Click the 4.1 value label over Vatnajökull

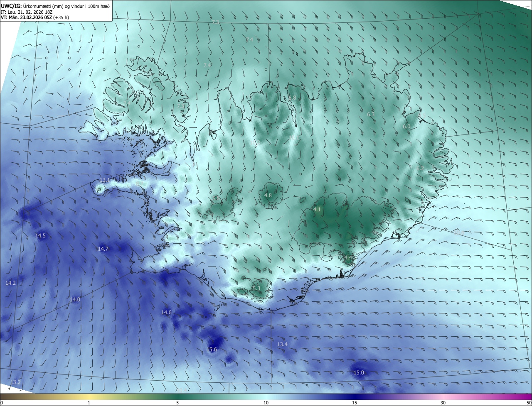pos(317,209)
